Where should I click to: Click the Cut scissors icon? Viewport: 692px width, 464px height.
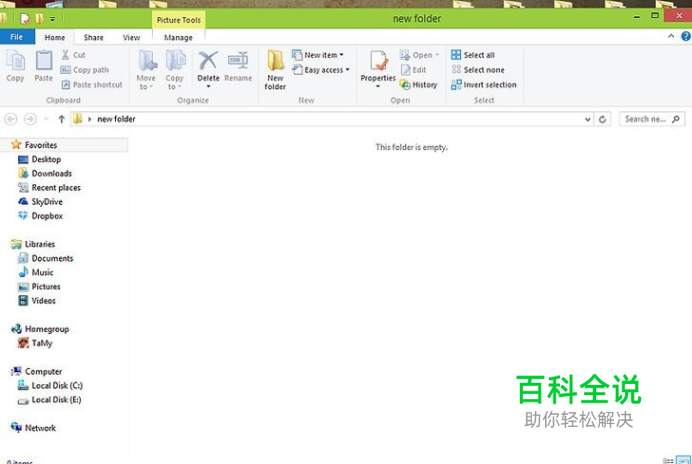pos(65,55)
